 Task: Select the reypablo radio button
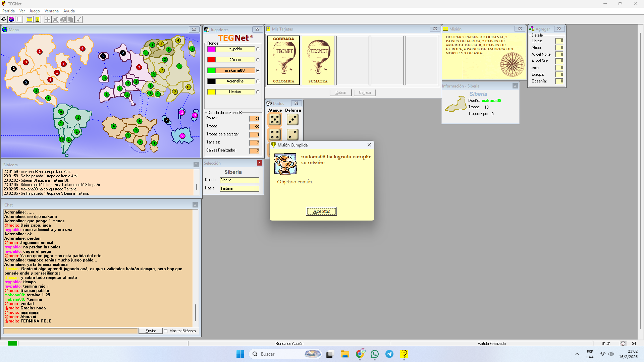[258, 49]
